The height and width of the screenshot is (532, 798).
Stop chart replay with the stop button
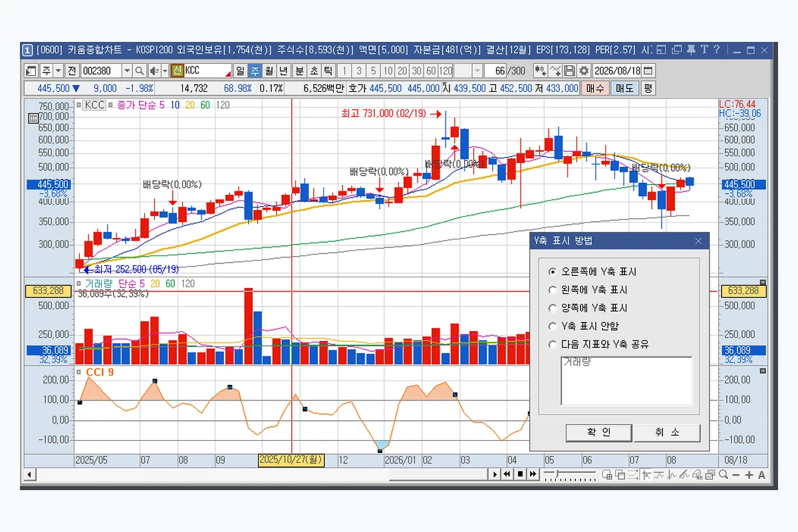click(x=521, y=474)
